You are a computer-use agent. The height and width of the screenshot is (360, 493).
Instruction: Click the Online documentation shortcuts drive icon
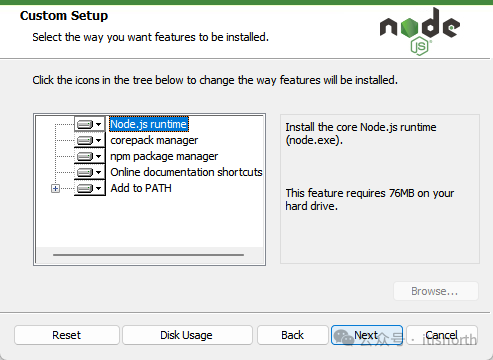point(85,172)
